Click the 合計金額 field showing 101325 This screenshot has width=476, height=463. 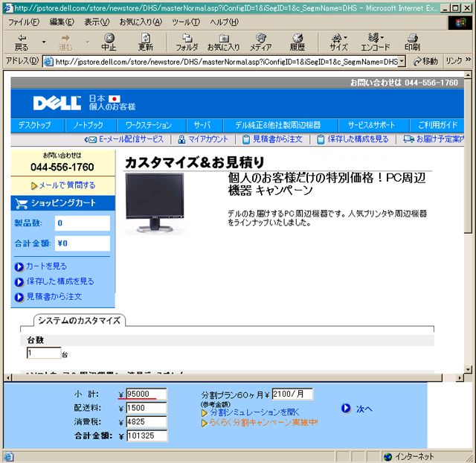[x=147, y=435]
